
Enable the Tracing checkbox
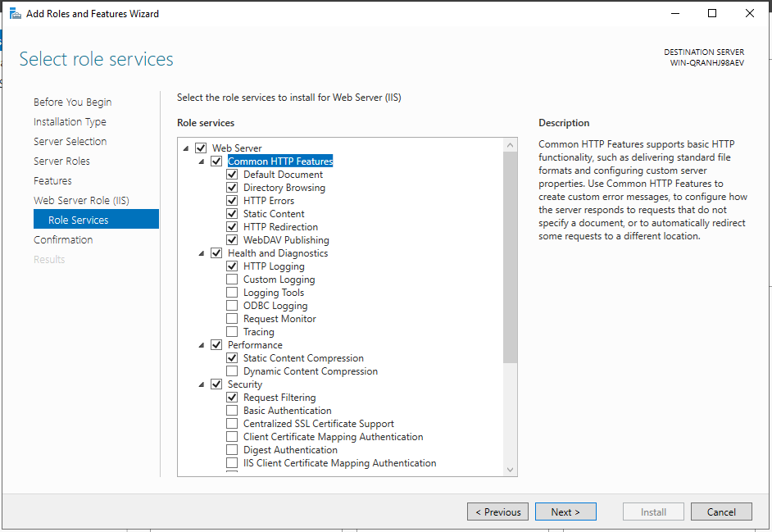(232, 332)
